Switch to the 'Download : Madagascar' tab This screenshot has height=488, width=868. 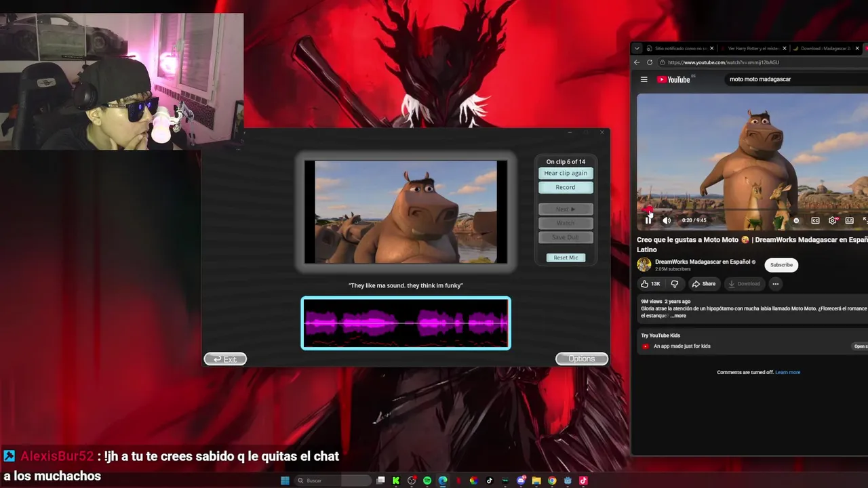(x=825, y=48)
